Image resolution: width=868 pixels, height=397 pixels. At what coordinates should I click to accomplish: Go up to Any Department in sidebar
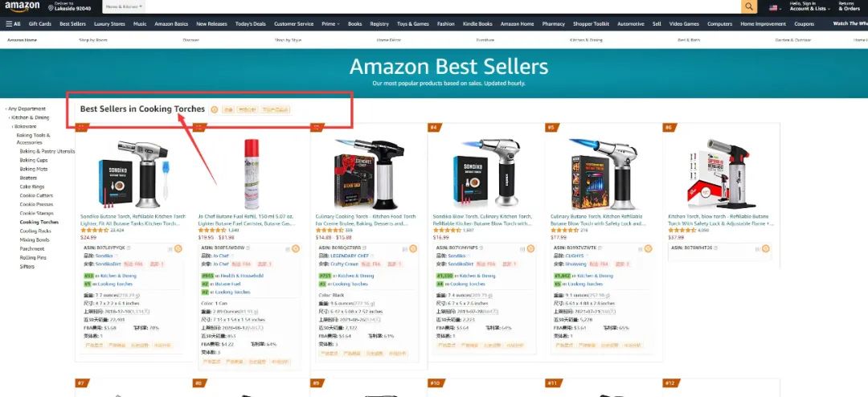pyautogui.click(x=27, y=109)
